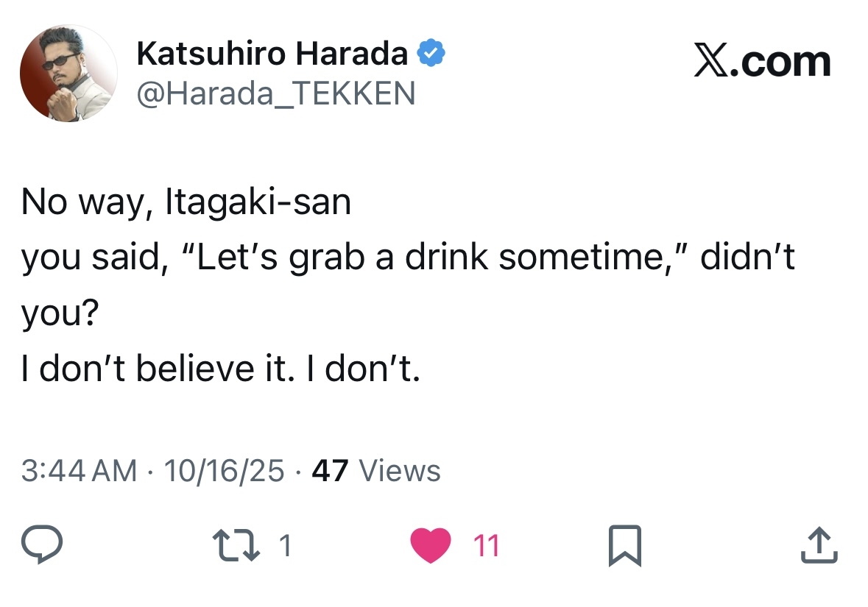This screenshot has width=868, height=607.
Task: Toggle the bookmark icon on the post
Action: [x=625, y=546]
